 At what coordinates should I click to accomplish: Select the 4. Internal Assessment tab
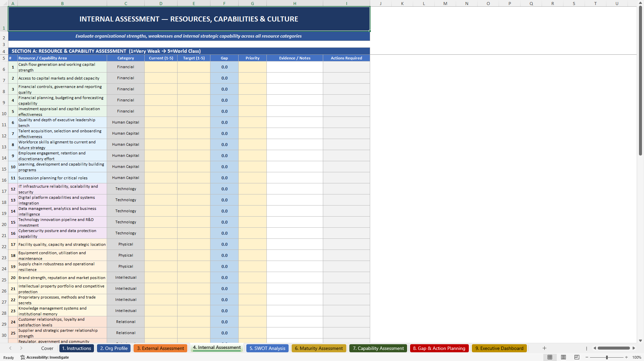click(x=217, y=348)
